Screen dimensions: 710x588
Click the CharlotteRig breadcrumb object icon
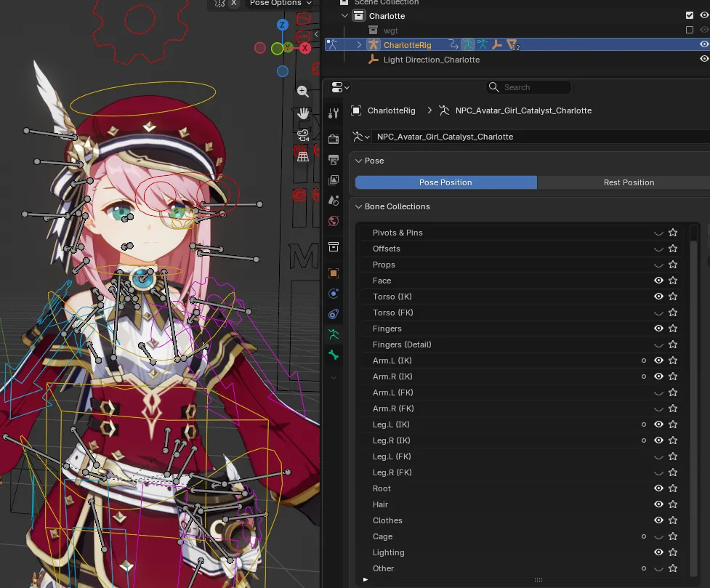coord(356,110)
